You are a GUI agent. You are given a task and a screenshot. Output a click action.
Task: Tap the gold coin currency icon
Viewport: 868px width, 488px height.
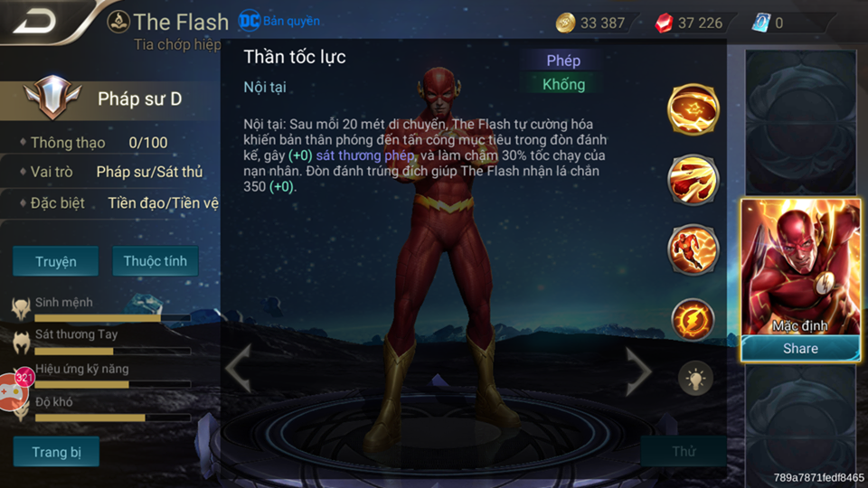tap(566, 23)
